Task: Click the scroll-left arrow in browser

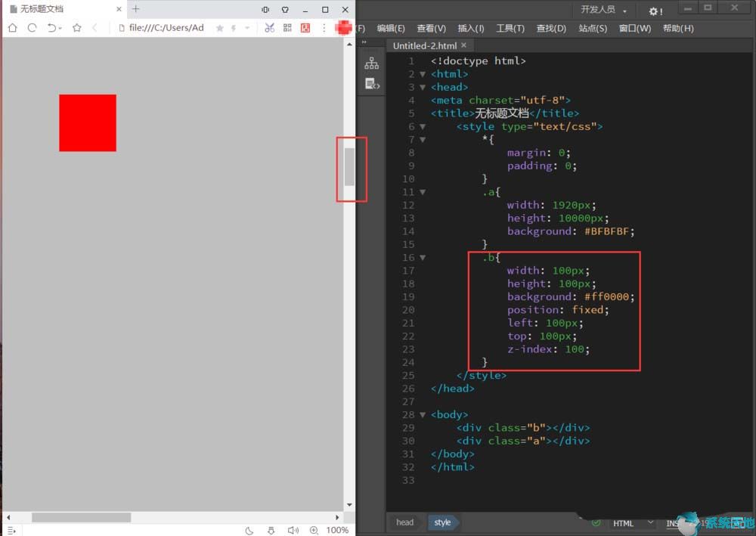Action: (x=8, y=517)
